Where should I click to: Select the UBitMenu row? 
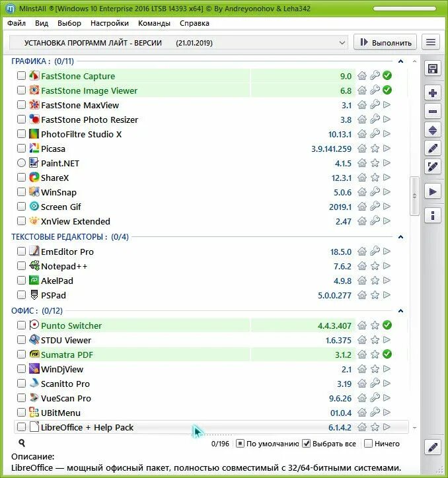tap(211, 413)
